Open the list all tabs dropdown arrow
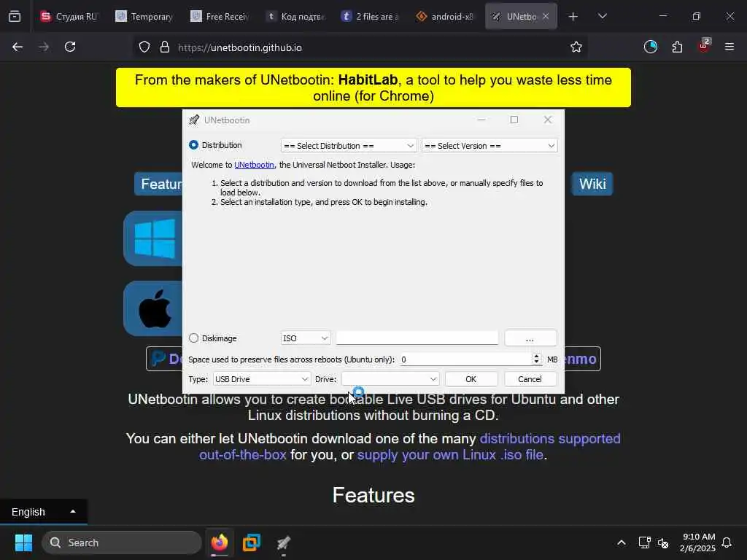 (602, 17)
